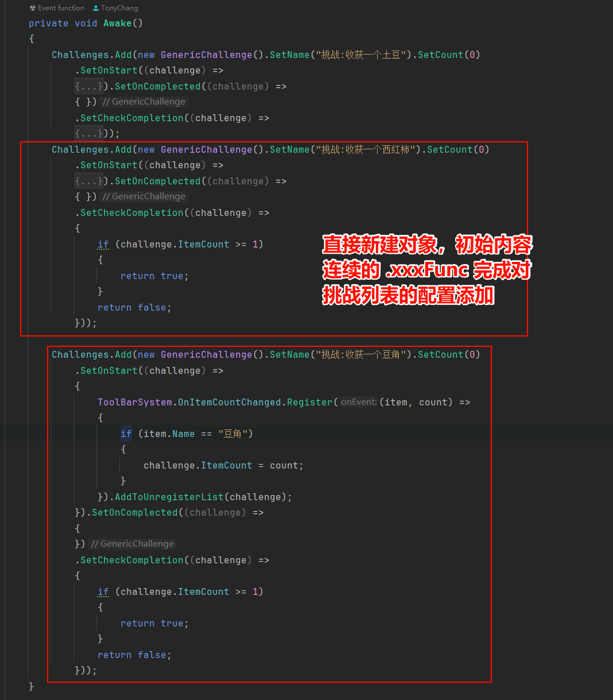Open the Event function code lens

pyautogui.click(x=61, y=8)
